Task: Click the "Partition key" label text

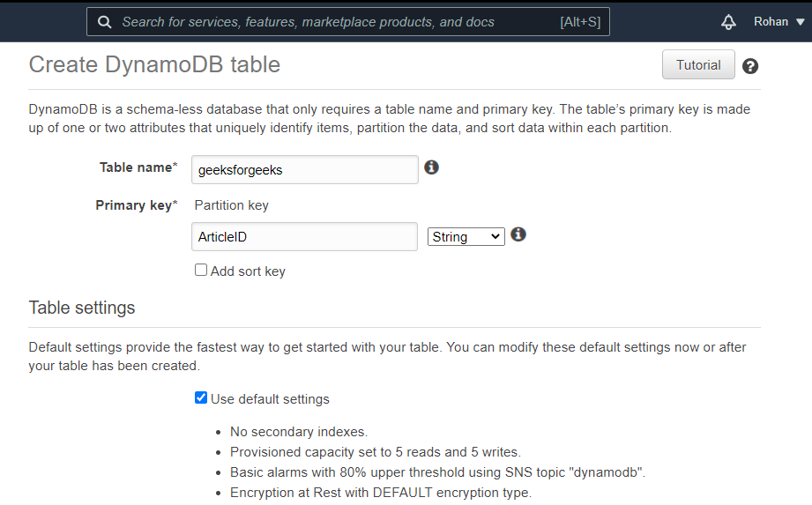Action: point(231,205)
